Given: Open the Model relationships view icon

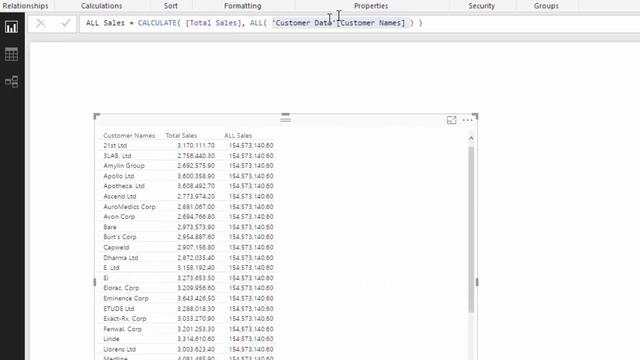Looking at the screenshot, I should [x=11, y=82].
